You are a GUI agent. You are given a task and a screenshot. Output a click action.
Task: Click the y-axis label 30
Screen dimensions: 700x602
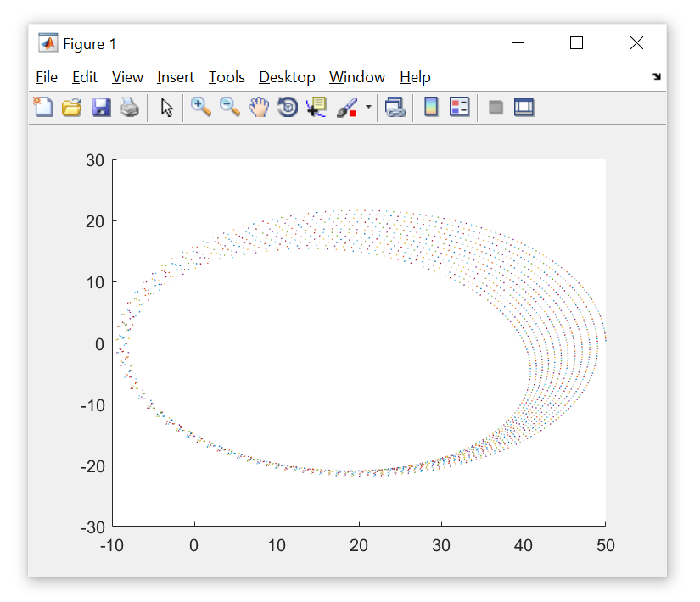coord(95,160)
